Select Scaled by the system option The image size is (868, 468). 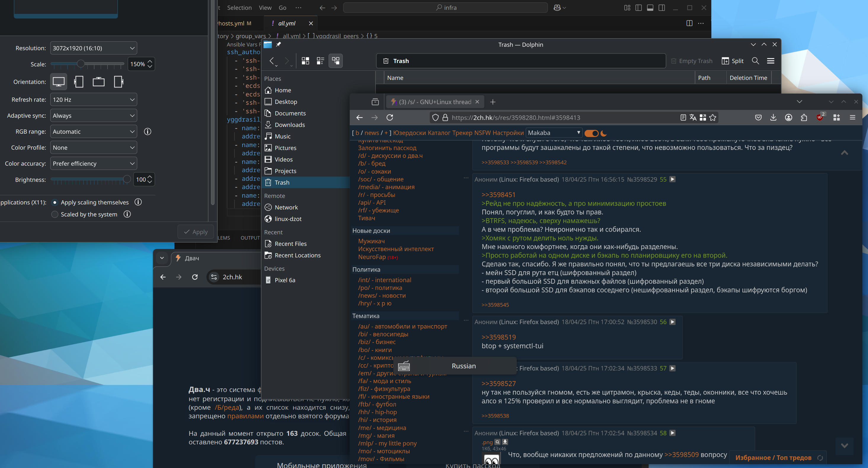click(x=55, y=214)
